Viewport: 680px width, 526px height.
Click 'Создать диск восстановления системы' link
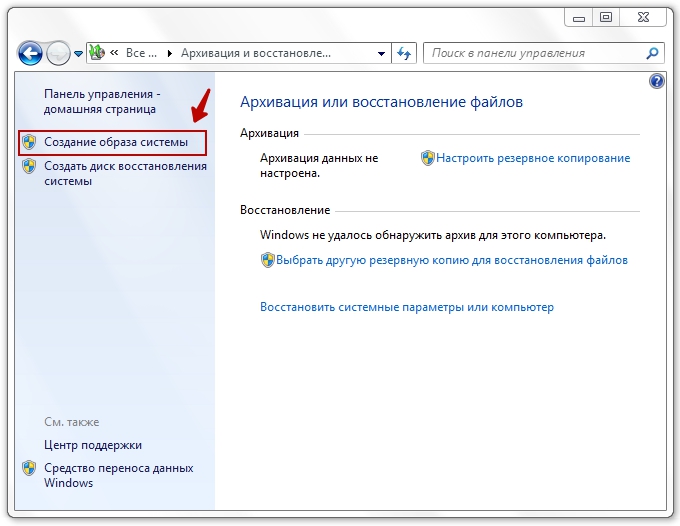[x=125, y=173]
